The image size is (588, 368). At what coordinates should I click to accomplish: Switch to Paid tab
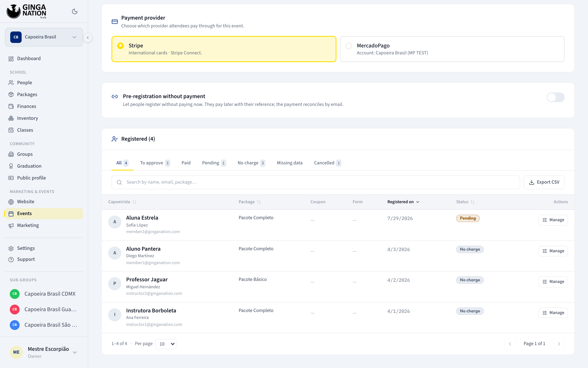click(186, 163)
